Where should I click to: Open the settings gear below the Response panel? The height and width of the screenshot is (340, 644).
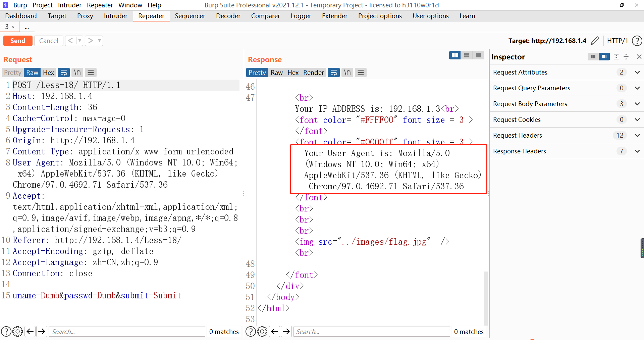click(262, 331)
